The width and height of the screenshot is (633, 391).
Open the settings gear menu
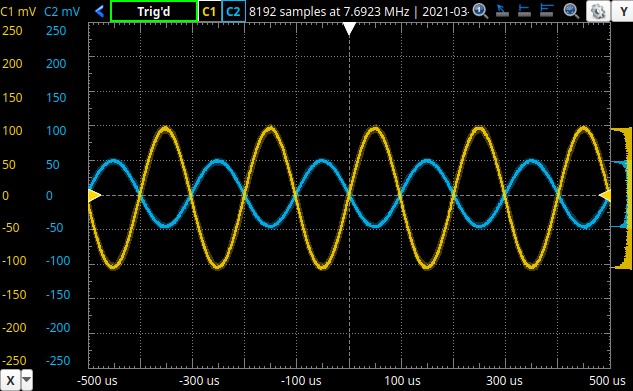pos(598,11)
